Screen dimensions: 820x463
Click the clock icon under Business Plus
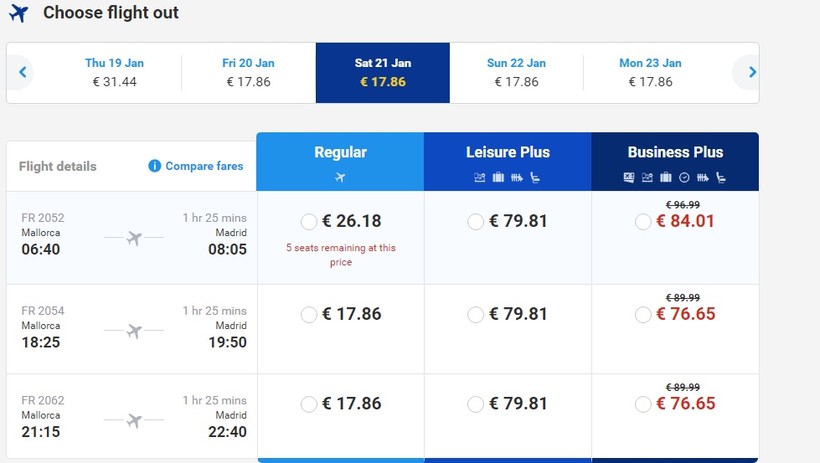684,178
